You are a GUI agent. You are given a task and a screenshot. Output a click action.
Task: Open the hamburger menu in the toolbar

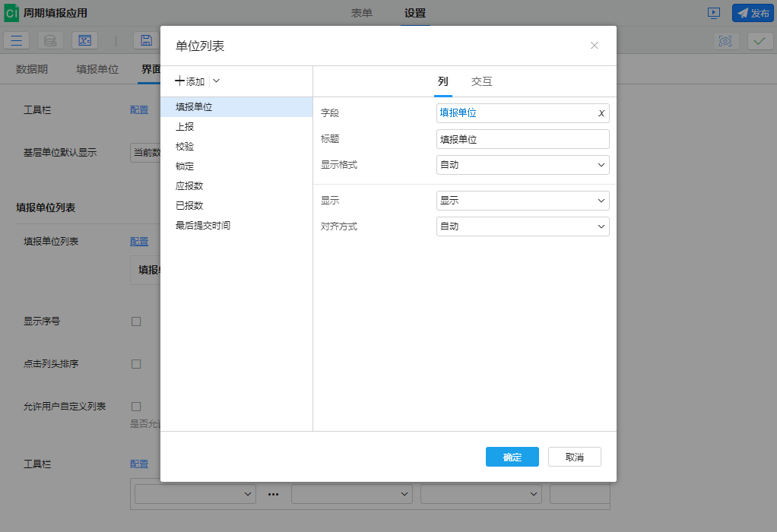(16, 40)
